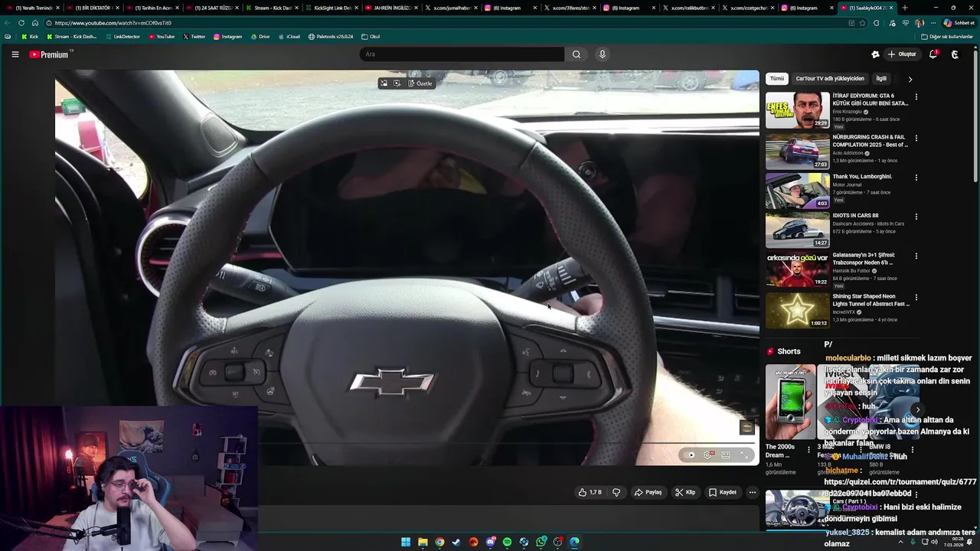
Task: Share video with Paylaş button
Action: click(x=648, y=492)
